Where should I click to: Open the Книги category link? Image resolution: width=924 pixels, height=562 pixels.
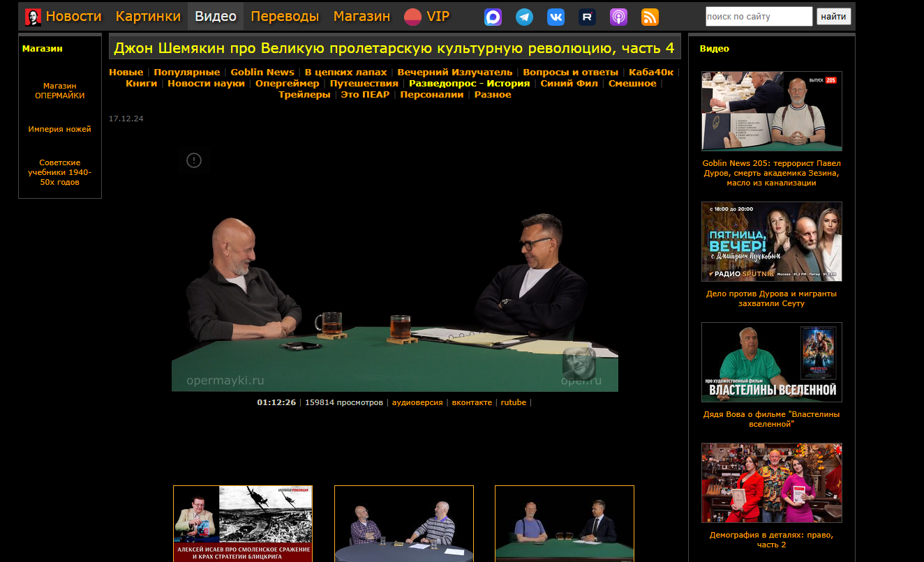point(142,84)
